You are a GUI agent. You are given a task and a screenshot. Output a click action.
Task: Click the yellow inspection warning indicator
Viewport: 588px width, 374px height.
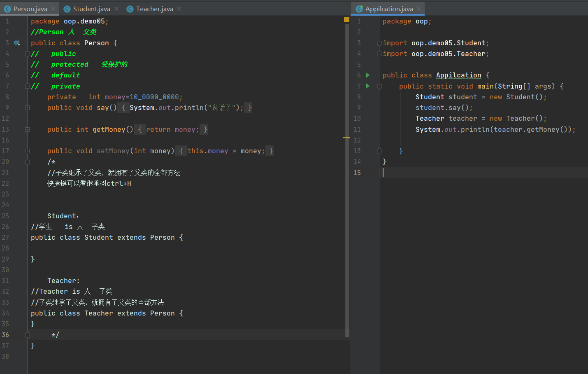[x=346, y=19]
